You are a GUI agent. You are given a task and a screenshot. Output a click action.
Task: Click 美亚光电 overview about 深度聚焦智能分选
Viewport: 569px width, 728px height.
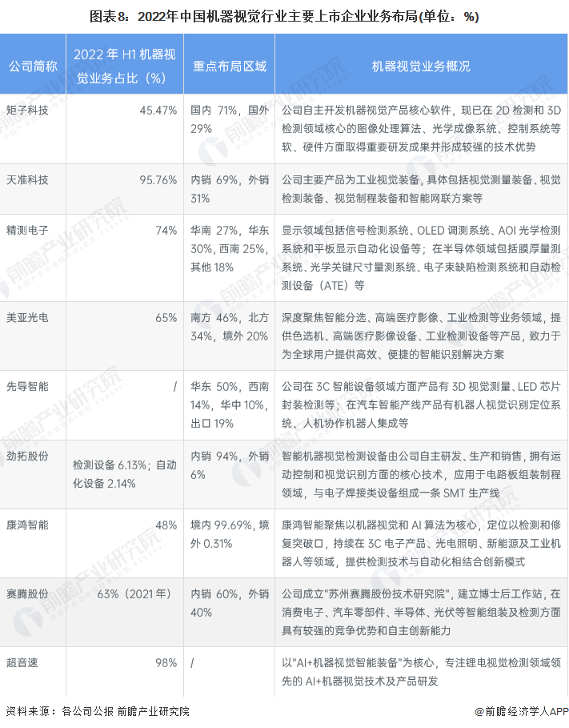point(421,336)
